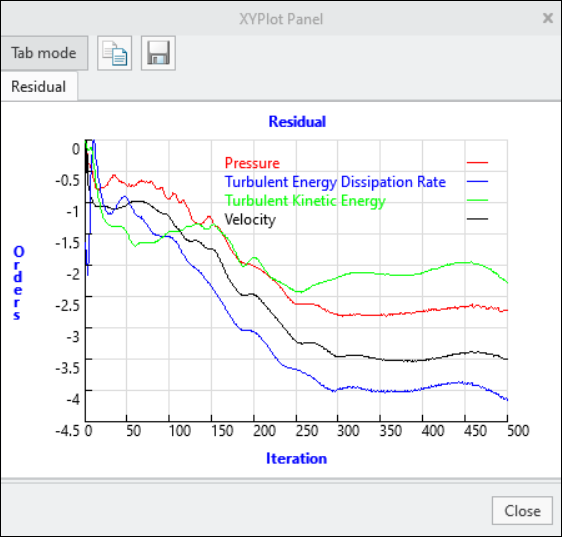Click the Velocity legend label
This screenshot has width=562, height=537.
(x=250, y=219)
